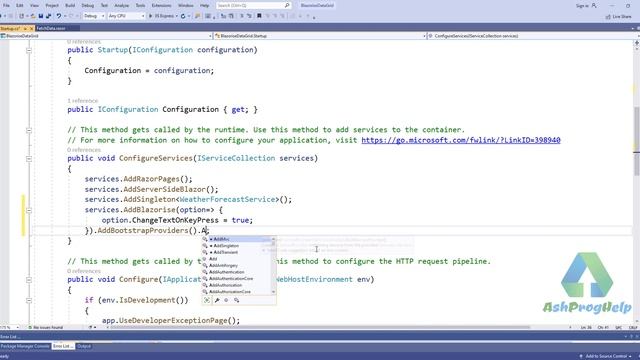The image size is (640, 360).
Task: Select AddAuthorization in IntelliSense list
Action: click(x=237, y=285)
